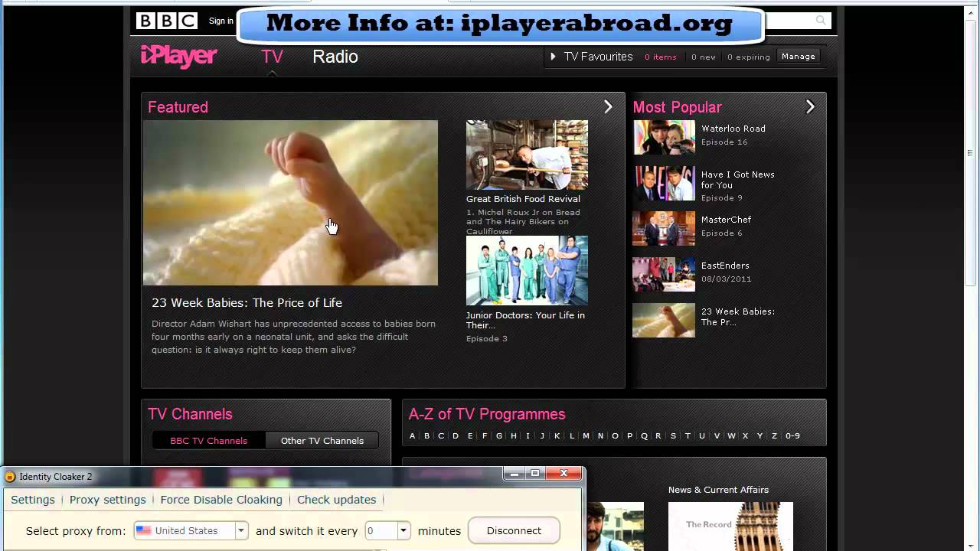Click the Most Popular next arrow

[810, 107]
